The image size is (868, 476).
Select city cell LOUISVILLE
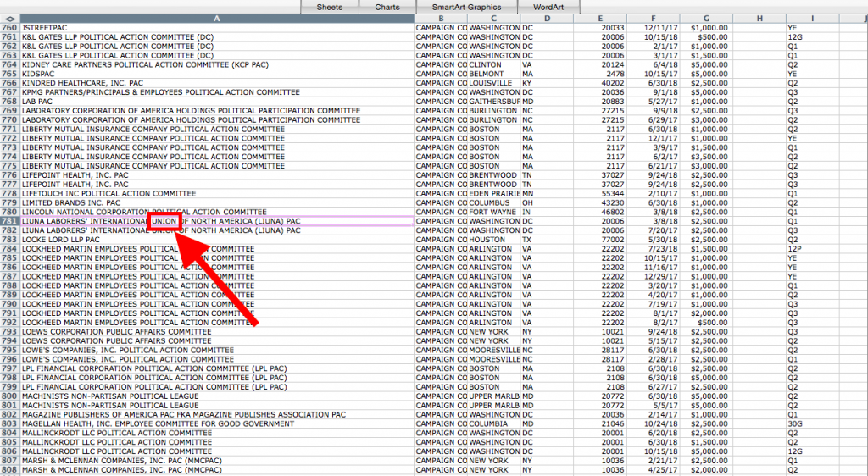pyautogui.click(x=494, y=83)
